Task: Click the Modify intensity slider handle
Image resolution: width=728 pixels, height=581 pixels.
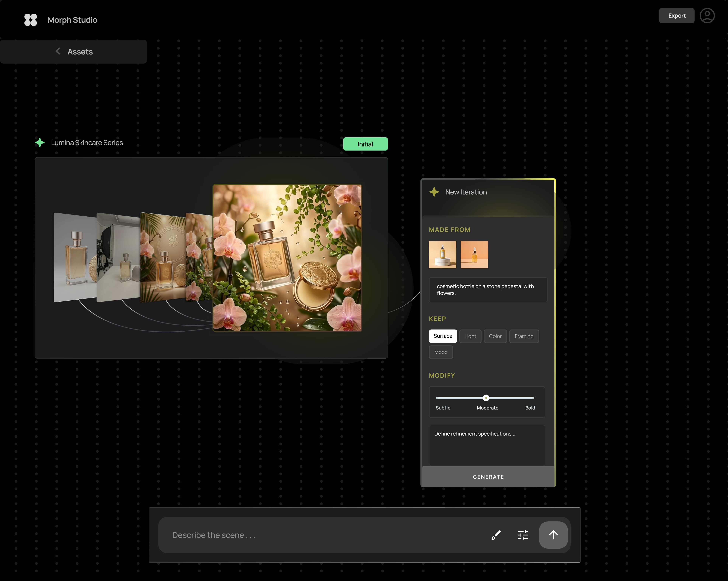Action: [486, 398]
